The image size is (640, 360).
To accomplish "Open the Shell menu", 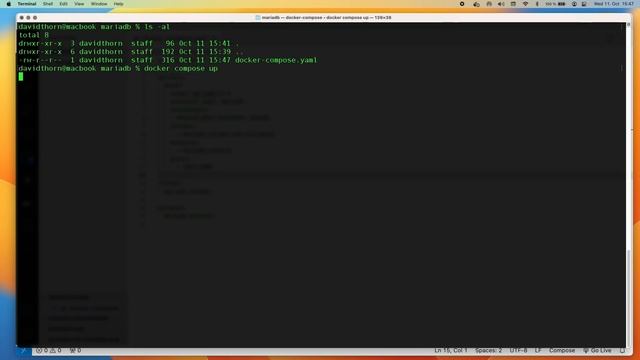I will (x=48, y=4).
